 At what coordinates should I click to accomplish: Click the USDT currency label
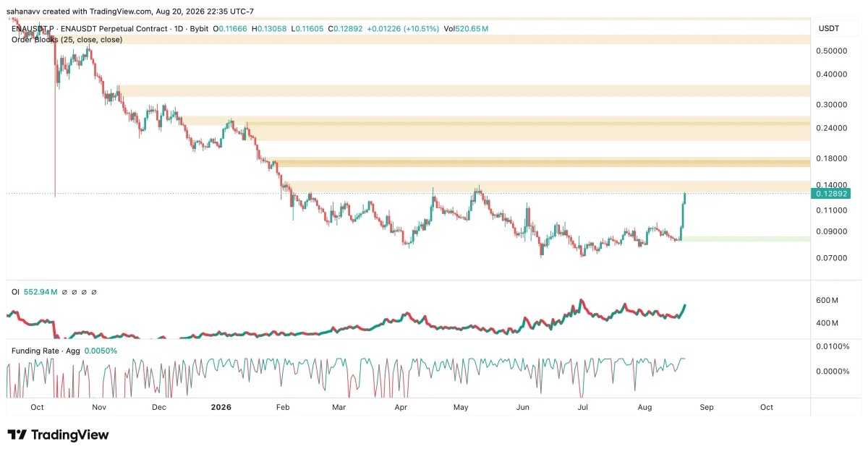tap(829, 28)
